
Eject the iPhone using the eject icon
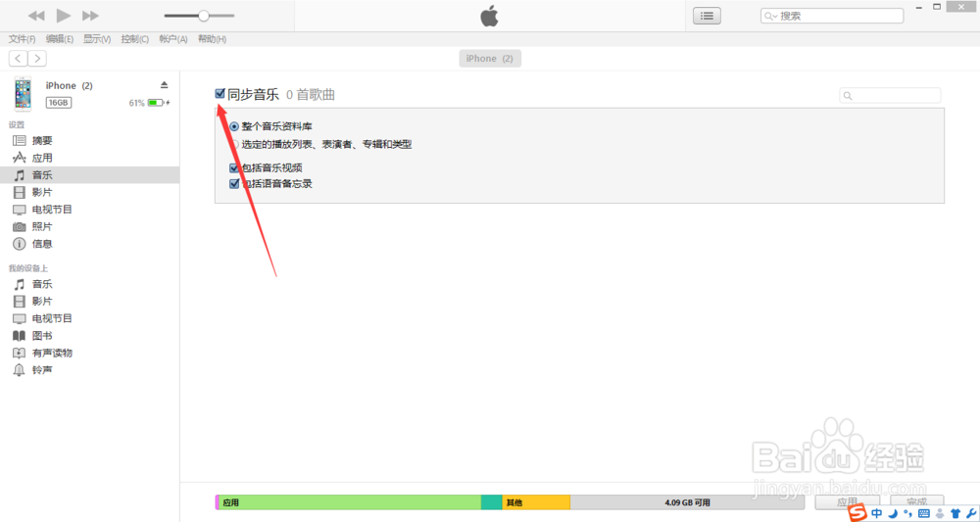pyautogui.click(x=165, y=85)
